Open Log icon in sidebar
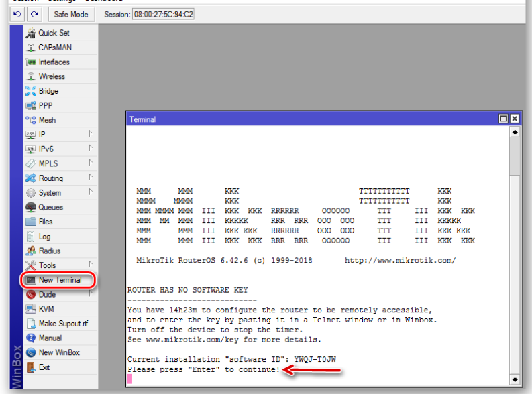This screenshot has height=394, width=532. click(x=31, y=237)
